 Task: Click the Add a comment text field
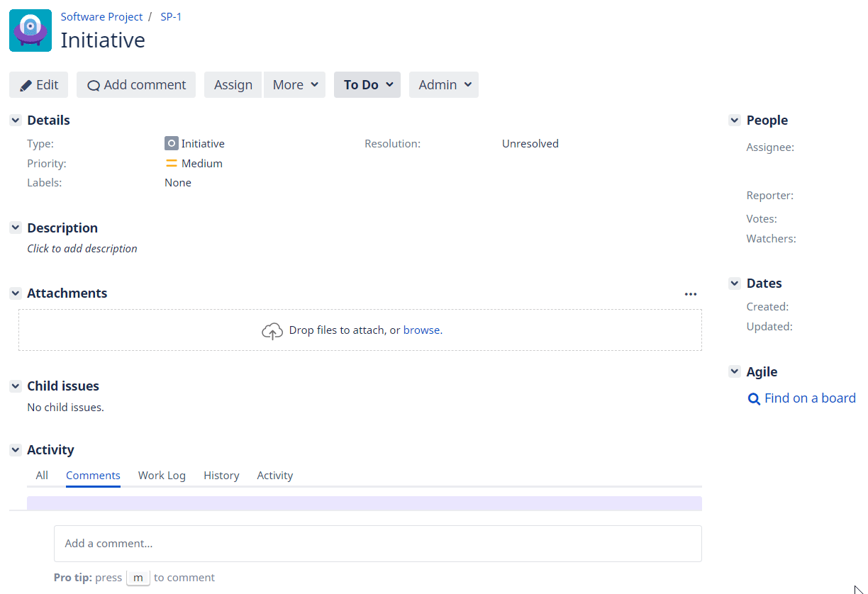(x=377, y=544)
